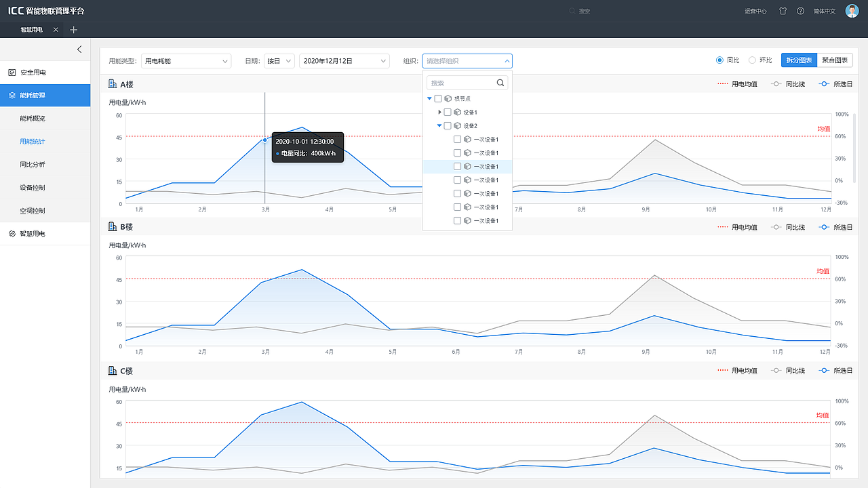This screenshot has width=868, height=488.
Task: Collapse the left sidebar with arrow icon
Action: pos(79,49)
